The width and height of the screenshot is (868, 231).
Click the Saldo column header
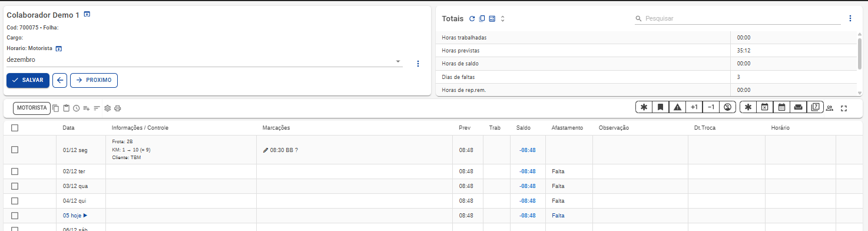(523, 128)
